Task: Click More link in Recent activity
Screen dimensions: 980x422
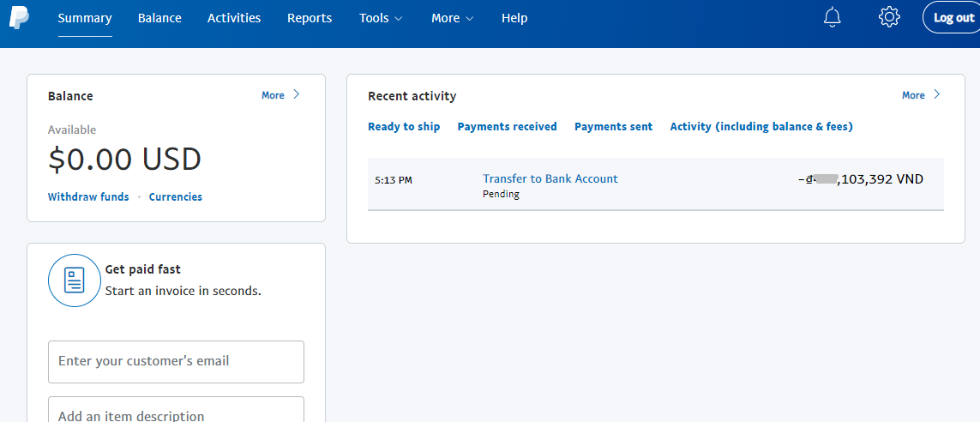Action: click(x=913, y=95)
